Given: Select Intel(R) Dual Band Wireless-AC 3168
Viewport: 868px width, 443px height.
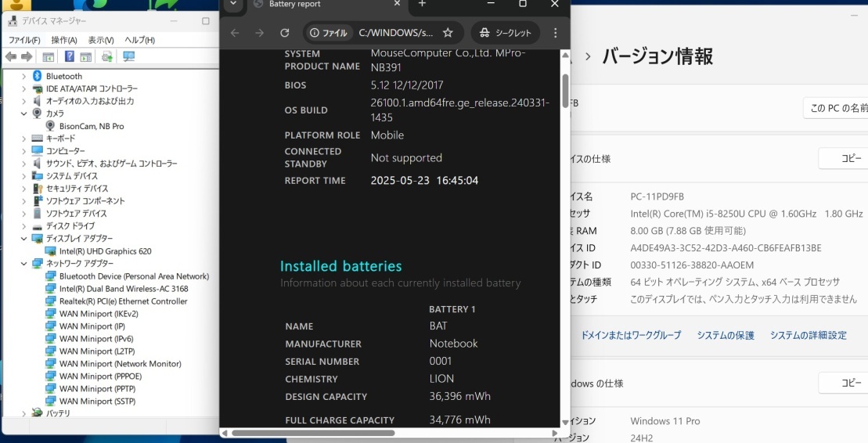Looking at the screenshot, I should (124, 289).
